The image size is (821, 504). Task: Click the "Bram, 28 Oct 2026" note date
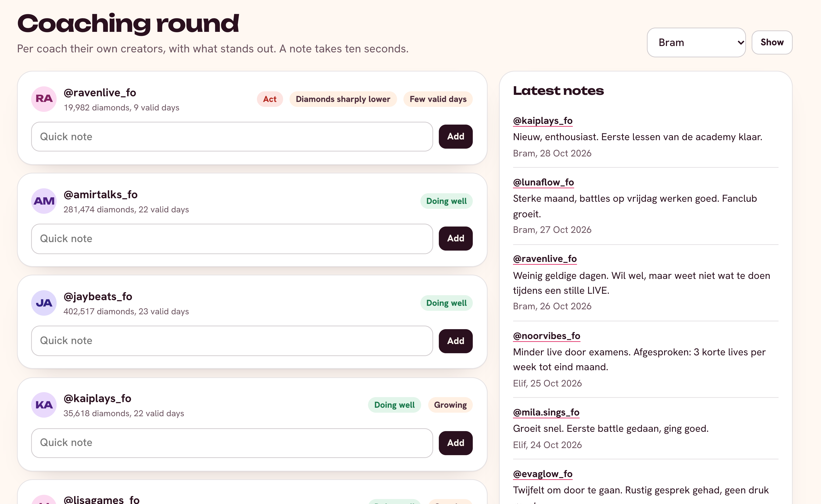point(552,153)
